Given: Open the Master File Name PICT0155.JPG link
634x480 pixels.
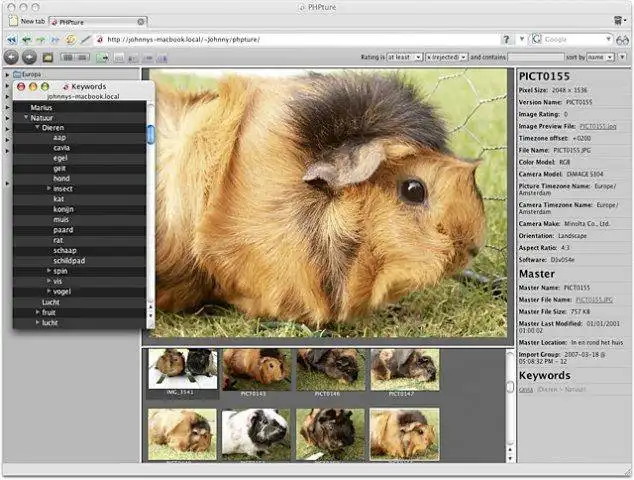Looking at the screenshot, I should pyautogui.click(x=594, y=300).
